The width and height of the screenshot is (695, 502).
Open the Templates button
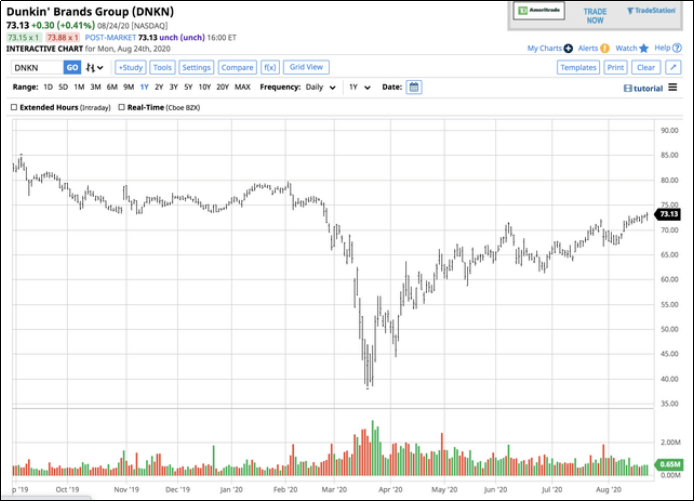coord(578,67)
